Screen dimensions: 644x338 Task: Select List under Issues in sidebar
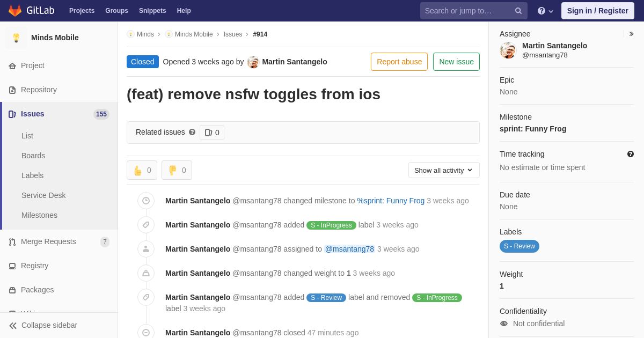27,136
